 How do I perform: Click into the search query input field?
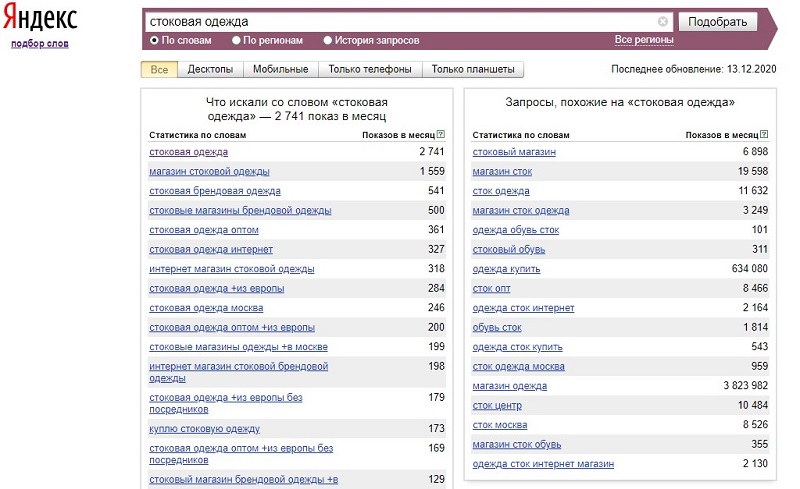click(x=401, y=22)
